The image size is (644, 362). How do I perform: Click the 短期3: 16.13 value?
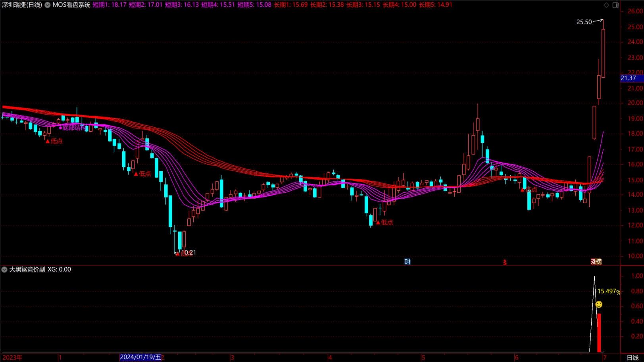pyautogui.click(x=182, y=5)
